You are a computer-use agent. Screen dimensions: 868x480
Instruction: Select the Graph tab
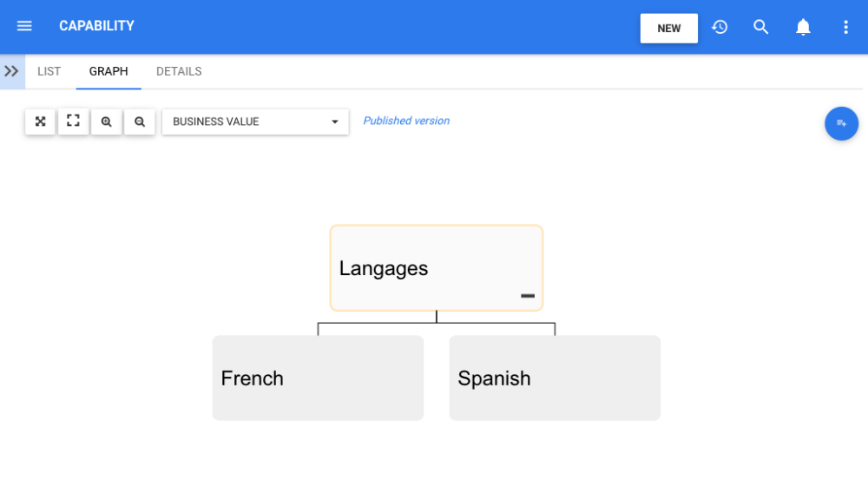point(108,71)
